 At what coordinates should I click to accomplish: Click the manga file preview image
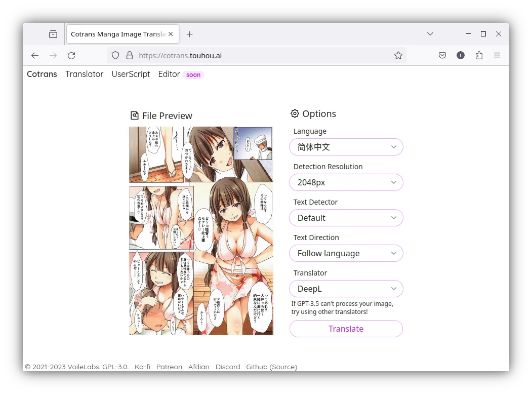(x=201, y=230)
